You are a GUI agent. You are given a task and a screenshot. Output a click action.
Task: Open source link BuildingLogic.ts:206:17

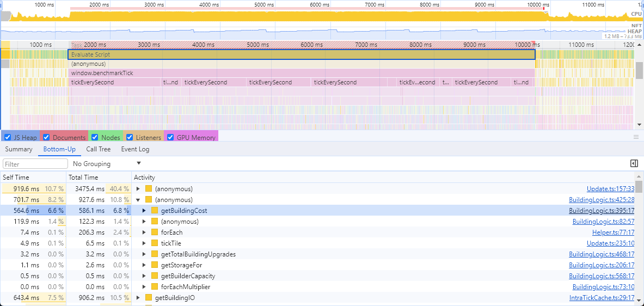602,265
